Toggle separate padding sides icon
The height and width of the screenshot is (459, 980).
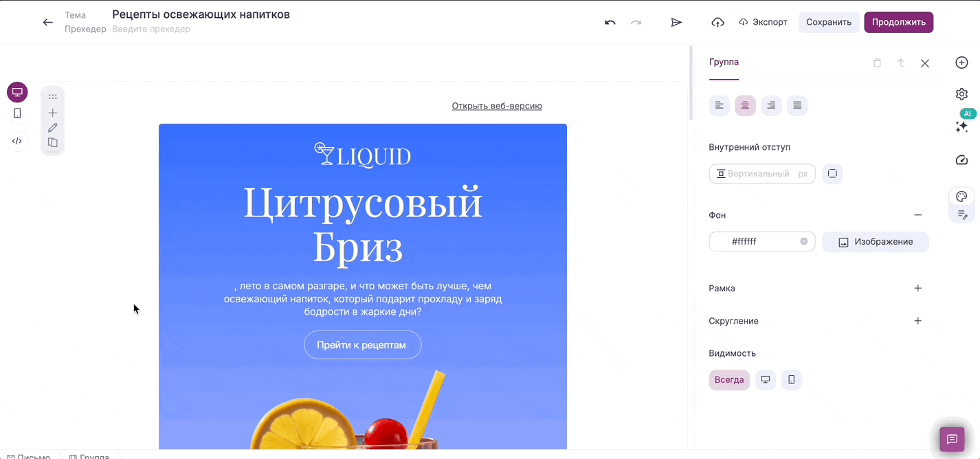coord(832,174)
